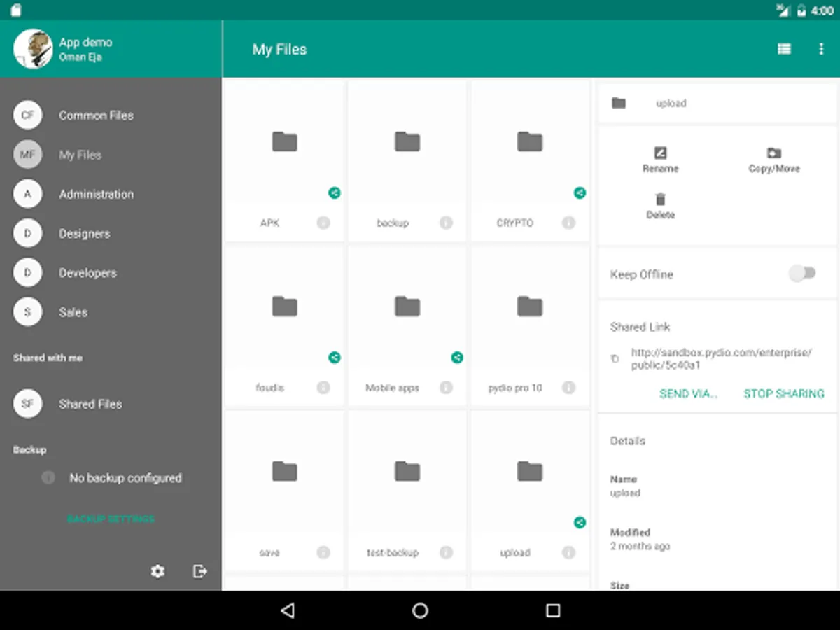Open the CRYPTO folder thumbnail
The image size is (840, 630).
coord(530,142)
